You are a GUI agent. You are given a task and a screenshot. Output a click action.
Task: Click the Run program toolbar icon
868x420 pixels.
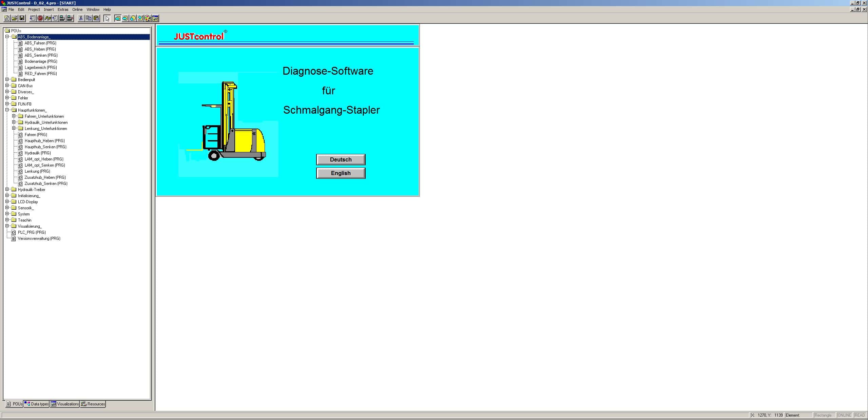[33, 18]
